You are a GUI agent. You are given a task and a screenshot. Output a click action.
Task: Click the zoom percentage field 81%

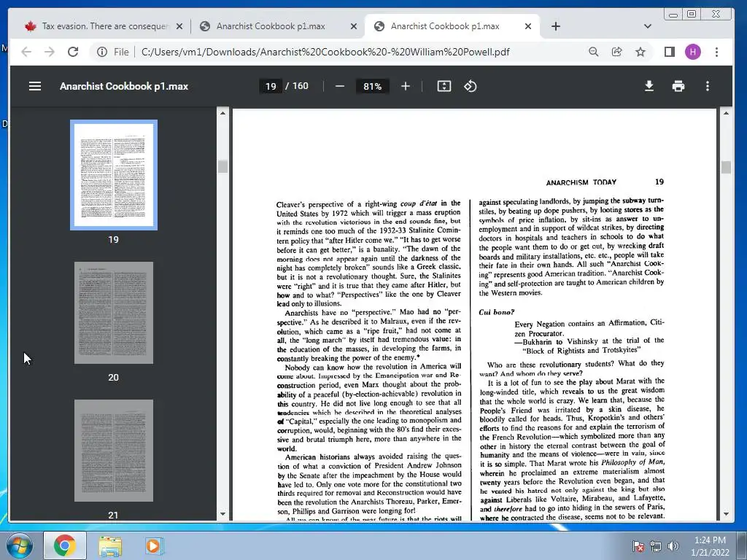tap(373, 86)
